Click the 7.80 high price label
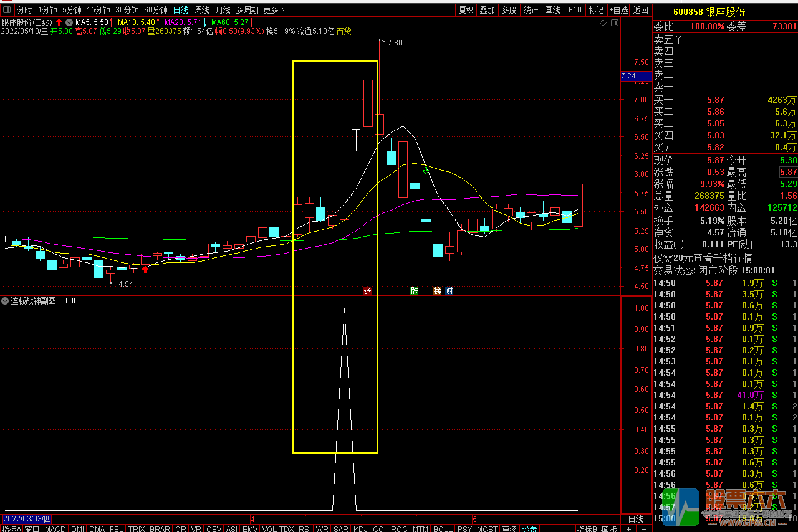The image size is (798, 532). [x=395, y=43]
